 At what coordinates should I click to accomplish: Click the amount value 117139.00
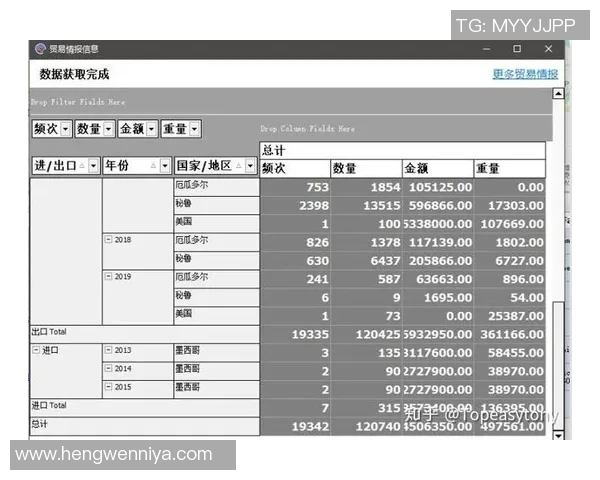coord(440,242)
